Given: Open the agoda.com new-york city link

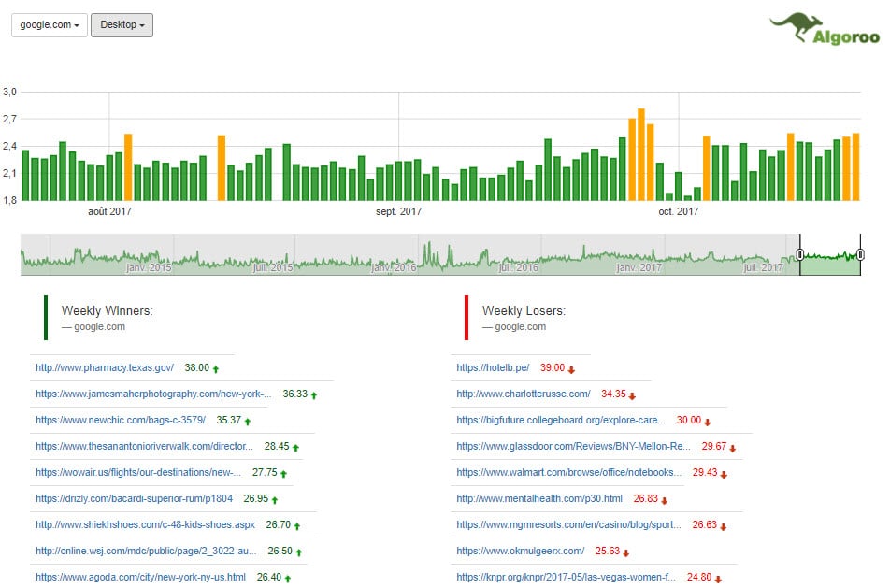Looking at the screenshot, I should (x=141, y=577).
